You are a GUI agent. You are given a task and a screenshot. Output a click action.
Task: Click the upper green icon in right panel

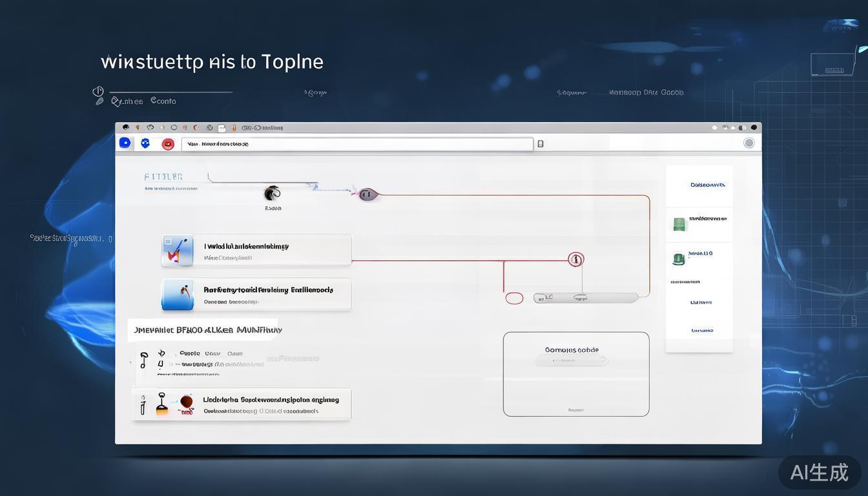click(x=679, y=224)
